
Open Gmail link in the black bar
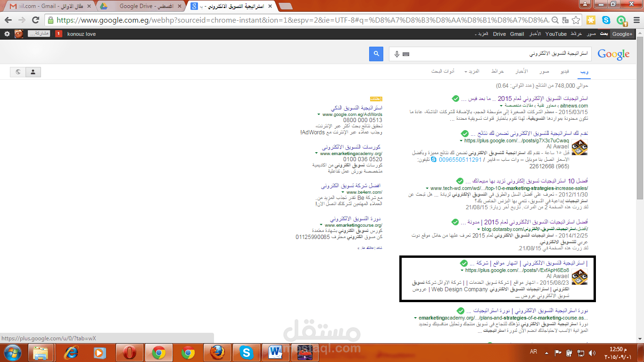(517, 34)
